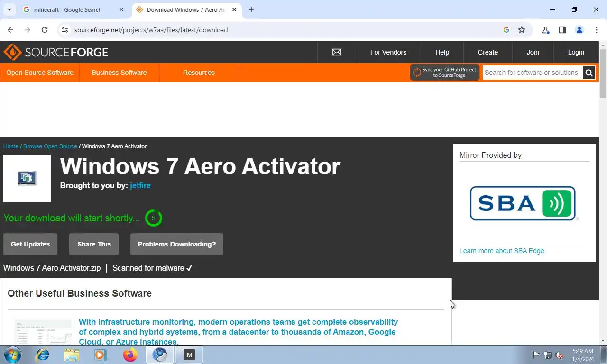Open Help in header
The height and width of the screenshot is (364, 607).
[x=442, y=52]
